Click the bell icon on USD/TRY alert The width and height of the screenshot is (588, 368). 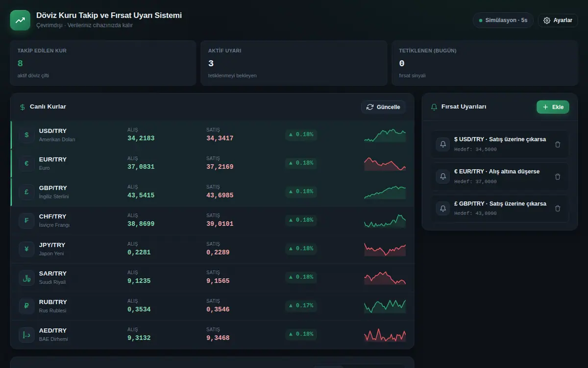[443, 144]
